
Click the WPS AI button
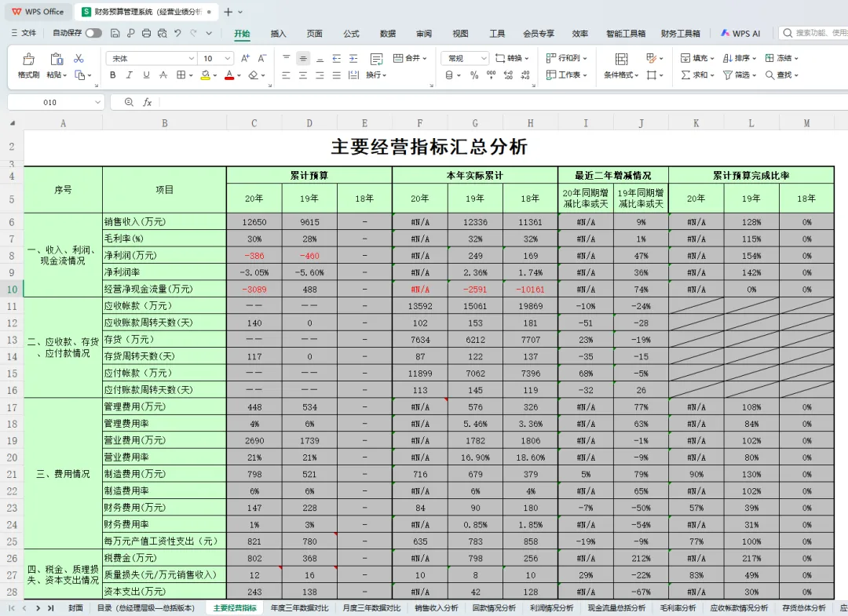(740, 34)
